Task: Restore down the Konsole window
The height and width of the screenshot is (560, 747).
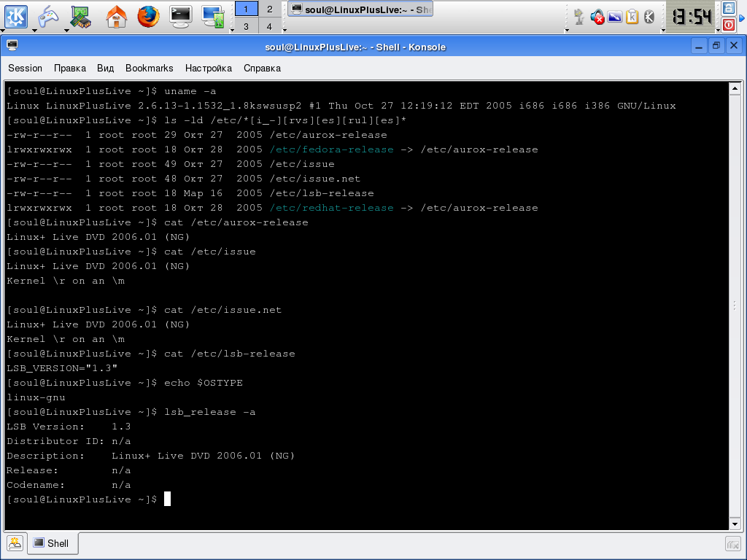Action: tap(716, 46)
